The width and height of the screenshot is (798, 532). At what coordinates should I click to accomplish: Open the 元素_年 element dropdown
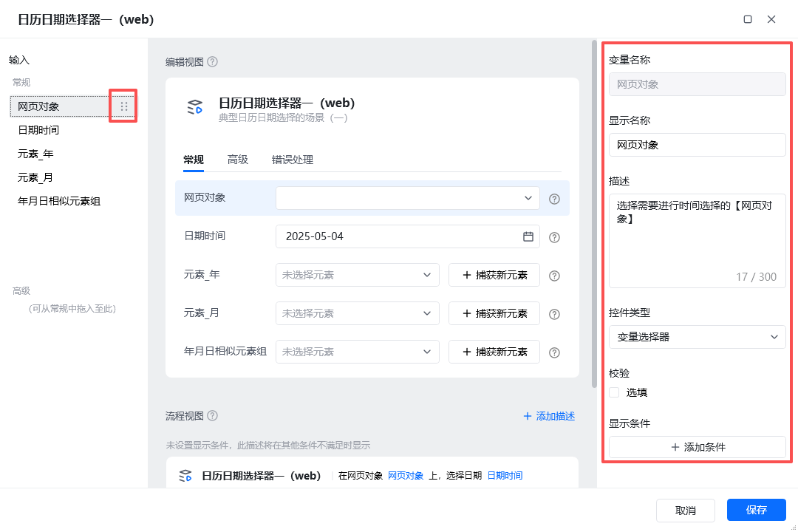click(x=358, y=275)
